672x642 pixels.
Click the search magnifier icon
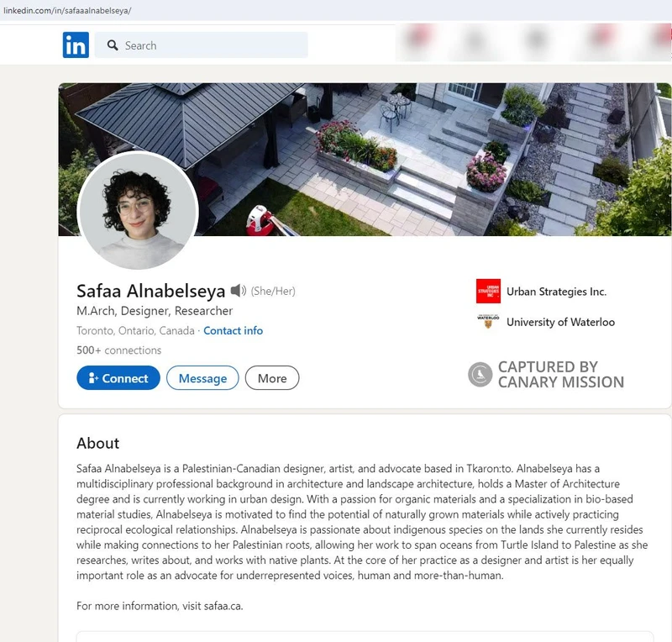point(113,45)
